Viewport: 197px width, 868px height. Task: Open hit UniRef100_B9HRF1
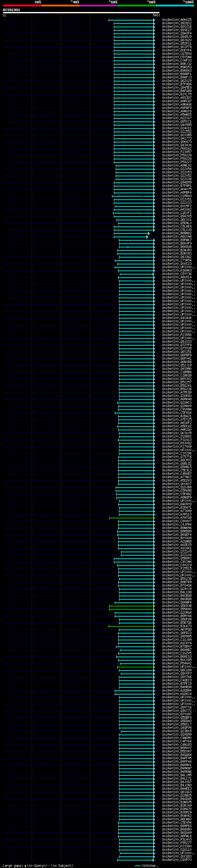tap(177, 74)
